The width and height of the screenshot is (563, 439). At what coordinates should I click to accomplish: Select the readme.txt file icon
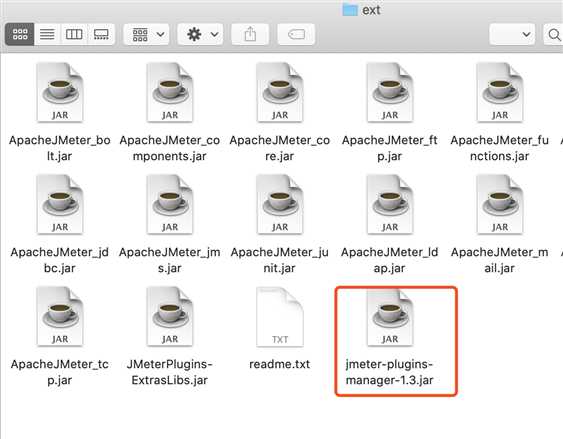[280, 317]
